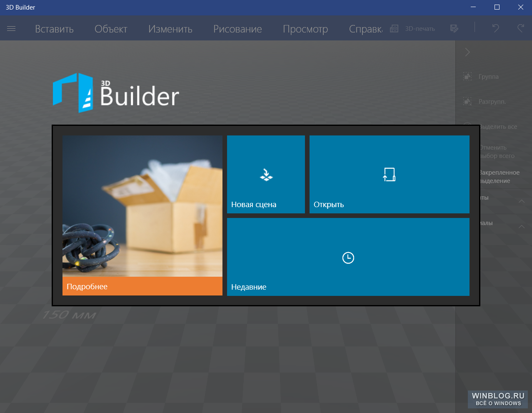
Task: Click the redo arrow icon
Action: point(521,28)
